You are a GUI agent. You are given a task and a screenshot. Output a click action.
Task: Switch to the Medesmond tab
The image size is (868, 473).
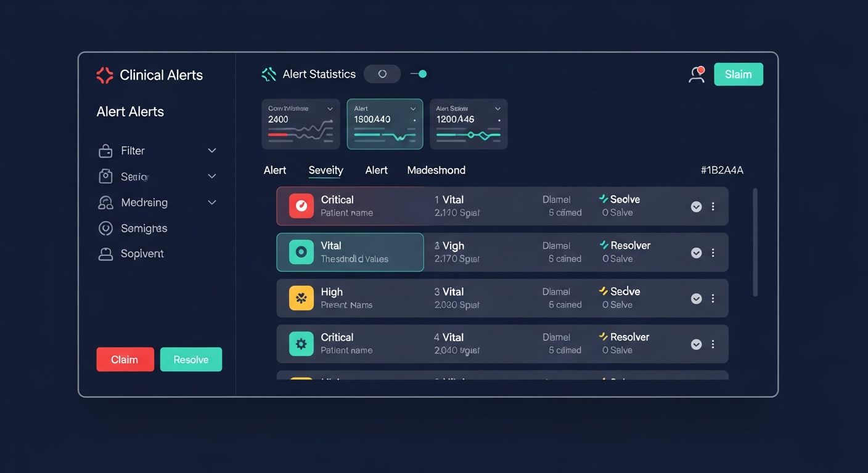[x=436, y=171]
